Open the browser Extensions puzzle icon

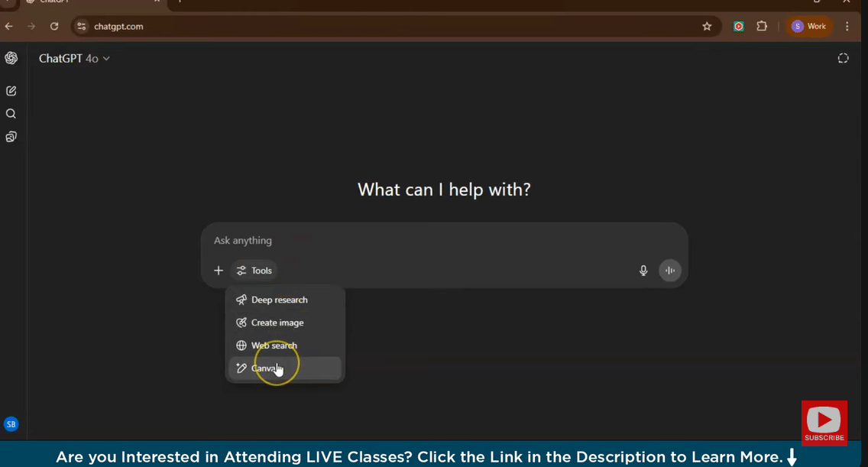click(x=762, y=27)
